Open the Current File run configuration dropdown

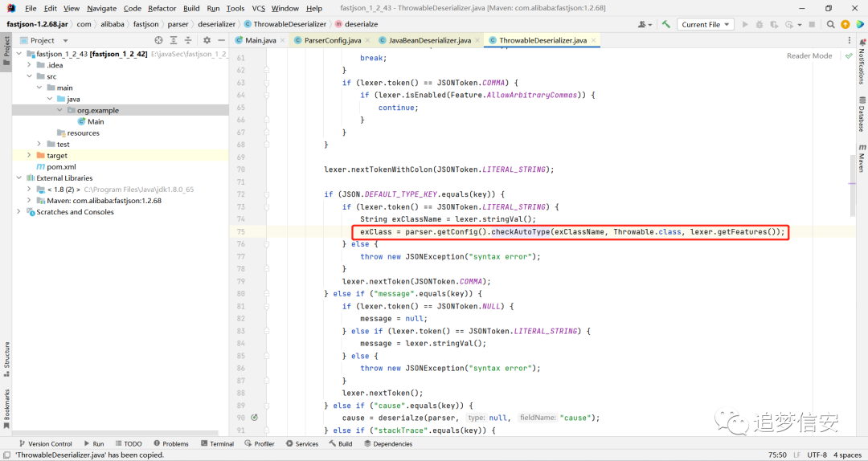pyautogui.click(x=706, y=24)
